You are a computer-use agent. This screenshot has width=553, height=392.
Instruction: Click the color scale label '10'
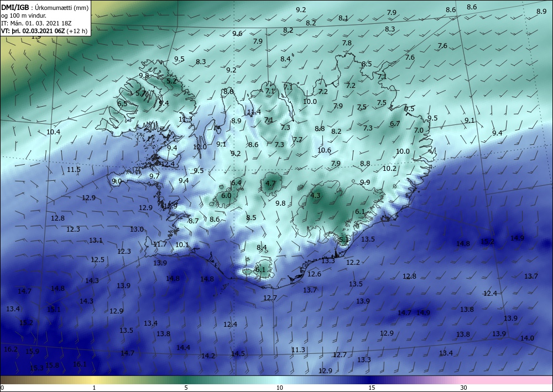pos(279,388)
